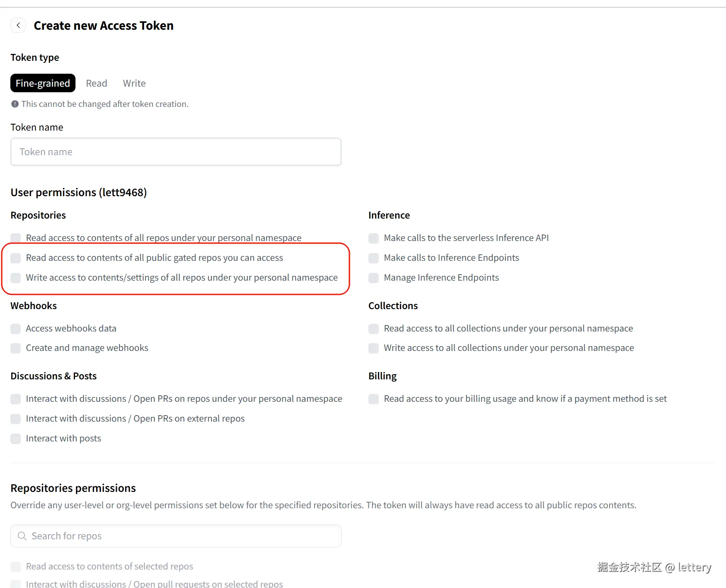This screenshot has width=726, height=588.
Task: Switch to the Write token type
Action: pos(134,83)
